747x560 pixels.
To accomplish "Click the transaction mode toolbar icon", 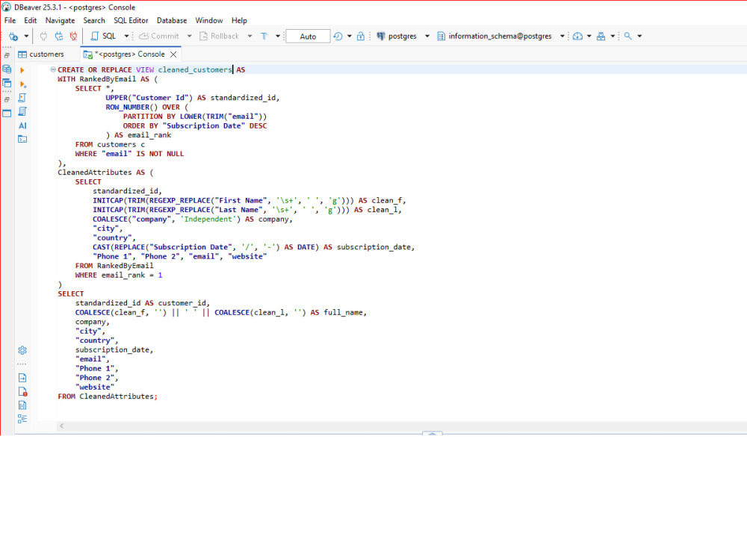I will click(x=264, y=36).
